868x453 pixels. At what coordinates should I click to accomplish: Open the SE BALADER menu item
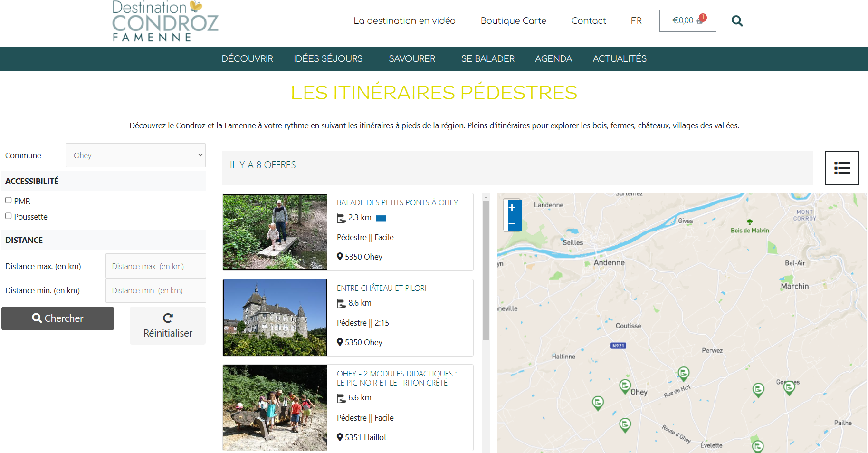[x=487, y=59]
